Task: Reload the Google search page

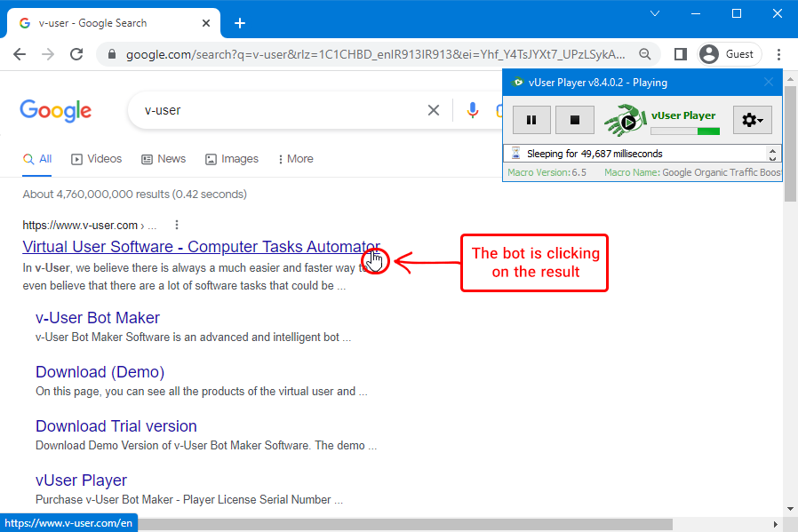Action: point(76,54)
